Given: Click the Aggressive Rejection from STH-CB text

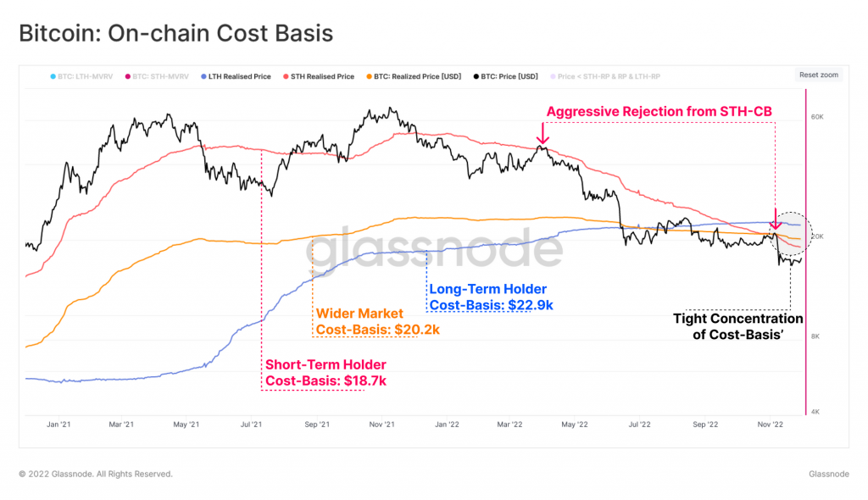Looking at the screenshot, I should [659, 112].
